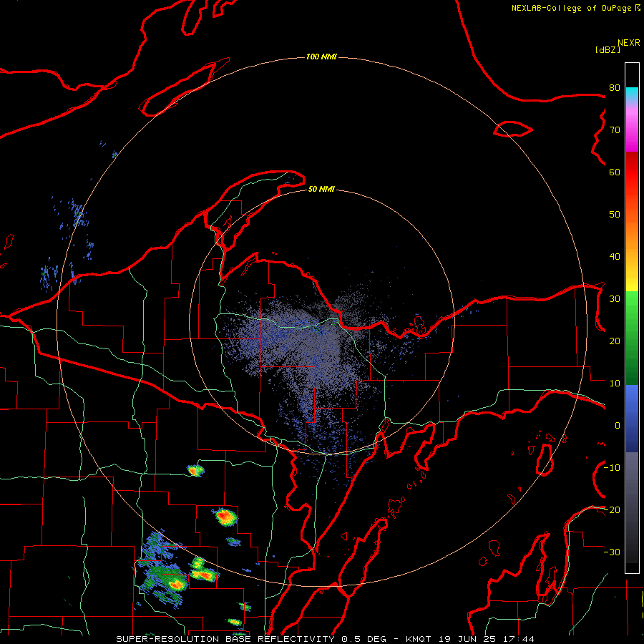Click the [dBZ] units label
644x644 pixels.
608,49
